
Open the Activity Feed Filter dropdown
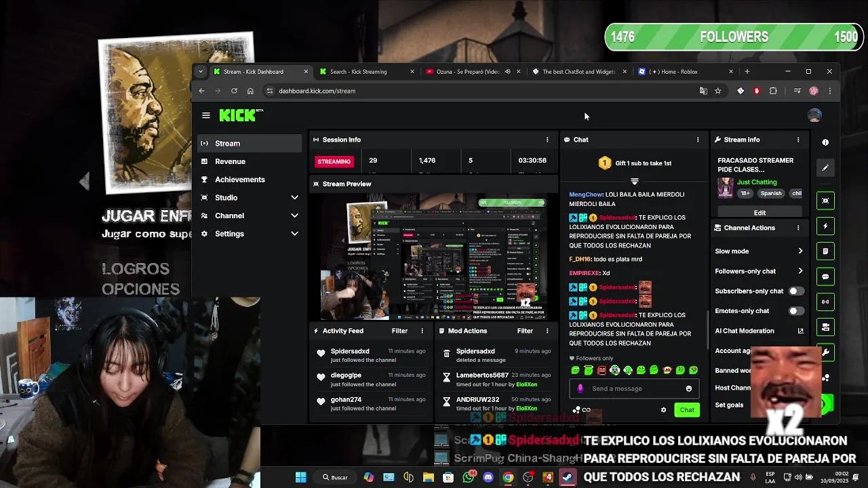click(399, 331)
